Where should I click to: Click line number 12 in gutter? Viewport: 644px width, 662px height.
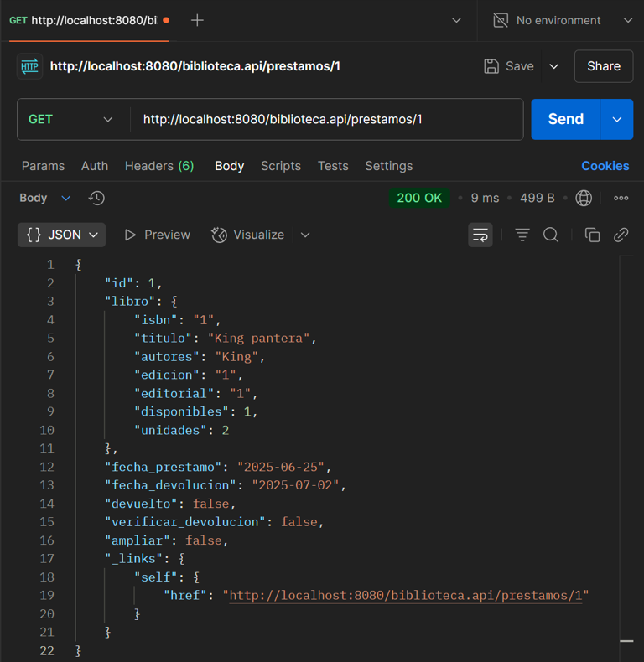point(47,467)
